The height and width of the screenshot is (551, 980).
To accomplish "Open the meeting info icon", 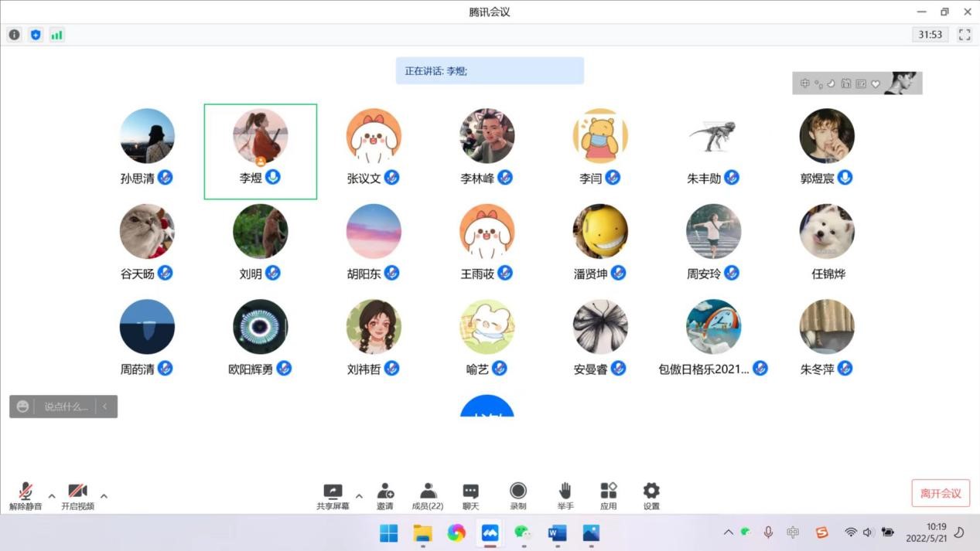I will point(14,35).
